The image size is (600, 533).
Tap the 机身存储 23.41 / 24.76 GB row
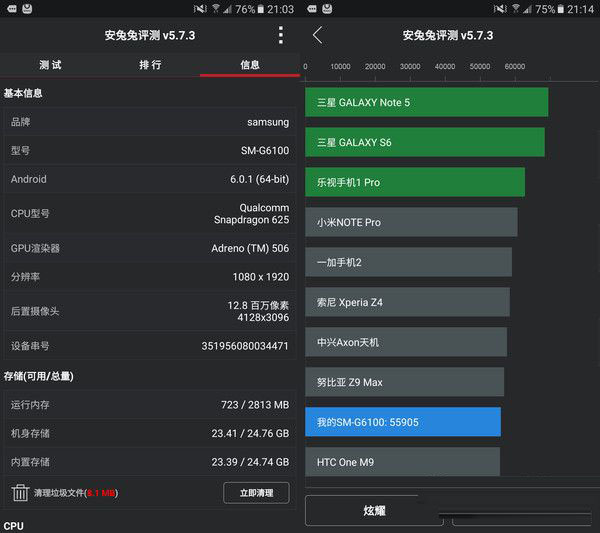(150, 434)
